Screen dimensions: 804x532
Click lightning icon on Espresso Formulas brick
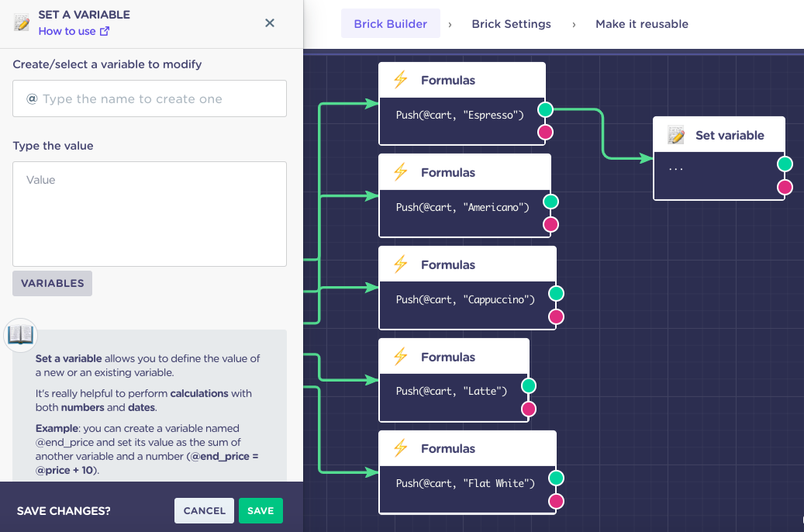pyautogui.click(x=400, y=80)
